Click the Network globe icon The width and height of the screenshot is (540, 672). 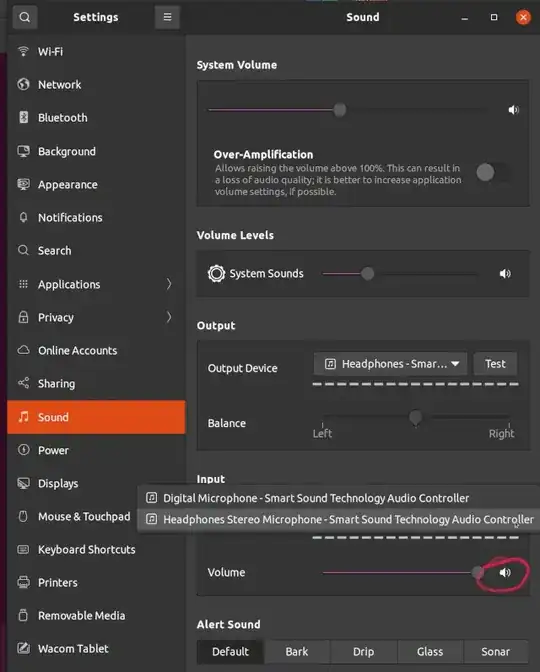tap(23, 84)
